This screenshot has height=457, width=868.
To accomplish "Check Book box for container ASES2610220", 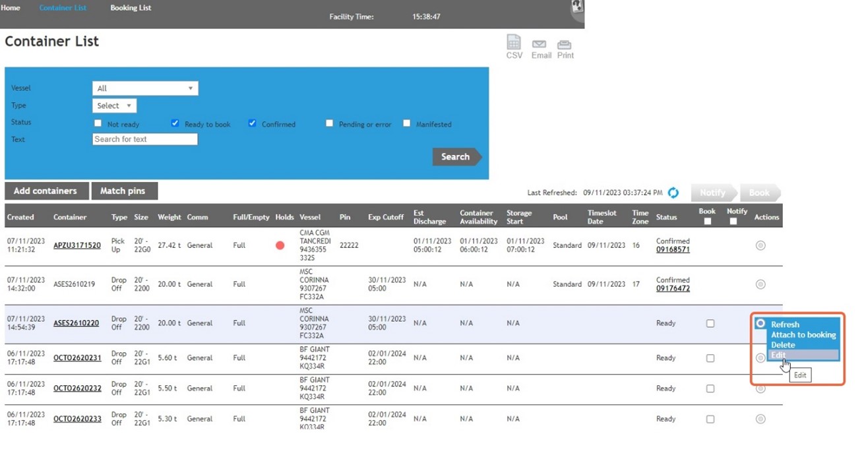I will point(710,324).
